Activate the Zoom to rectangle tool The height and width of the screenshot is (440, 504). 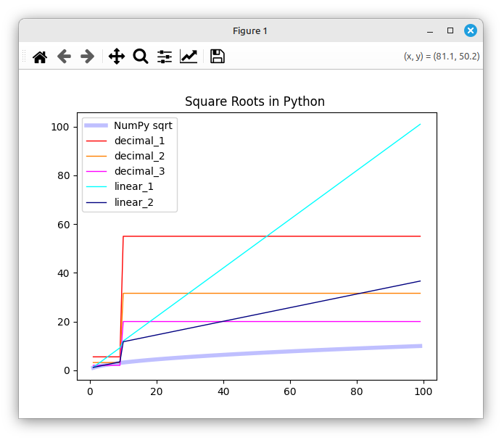pos(140,57)
